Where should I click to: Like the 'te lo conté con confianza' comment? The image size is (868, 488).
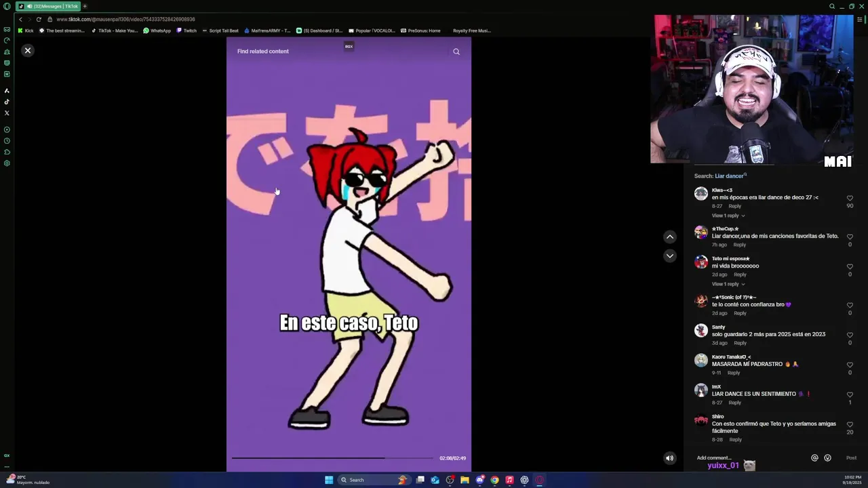850,305
